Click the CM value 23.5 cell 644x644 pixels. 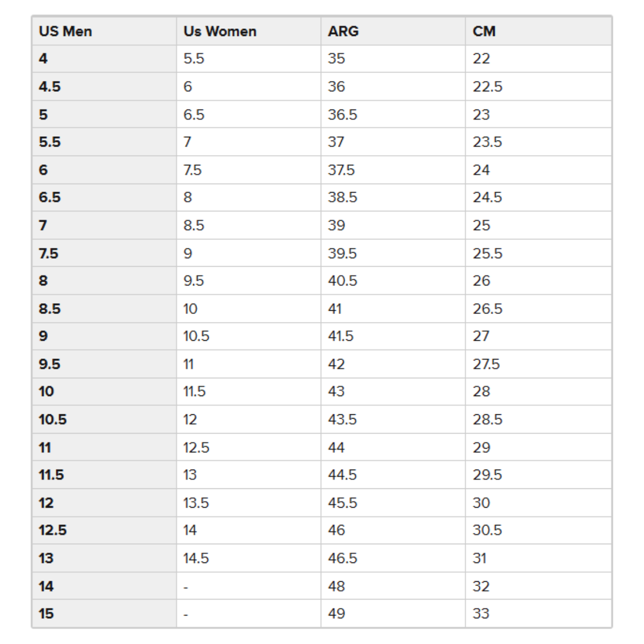coord(538,142)
